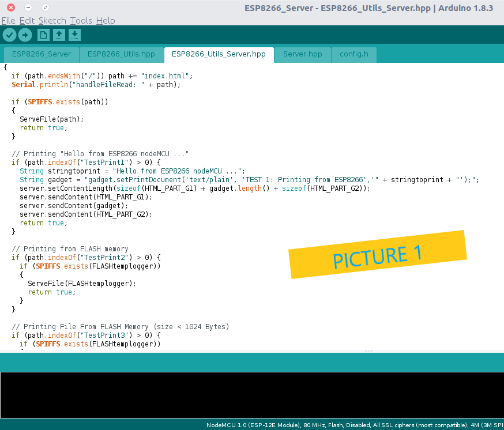504x430 pixels.
Task: Click the server.sendContent(HTML_PART_G1) line
Action: [86, 197]
